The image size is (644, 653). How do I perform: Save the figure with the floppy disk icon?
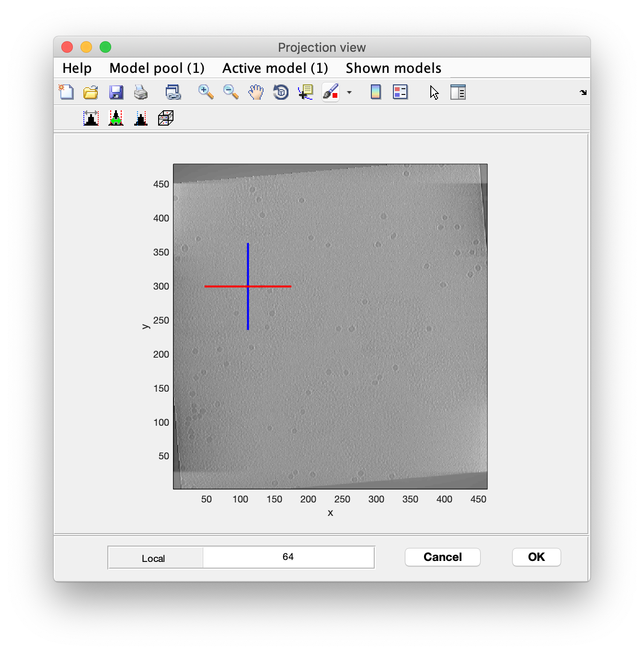[x=116, y=92]
